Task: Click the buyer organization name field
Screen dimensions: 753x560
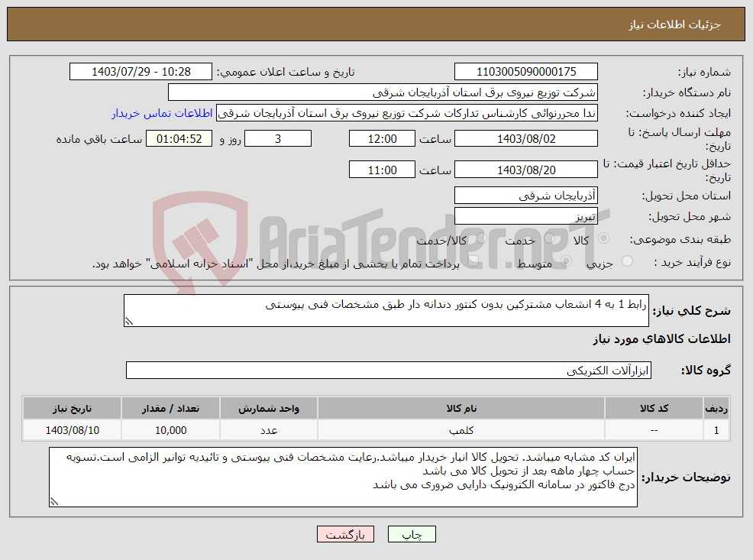Action: [x=383, y=92]
